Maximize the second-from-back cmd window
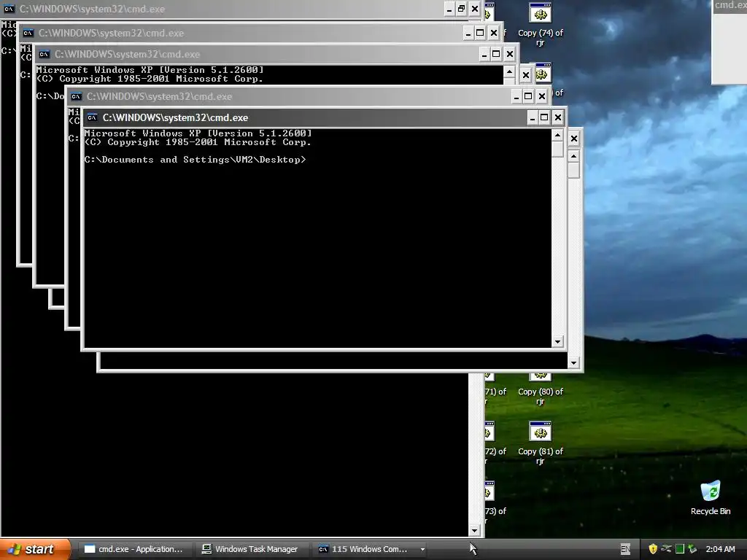 pyautogui.click(x=480, y=33)
